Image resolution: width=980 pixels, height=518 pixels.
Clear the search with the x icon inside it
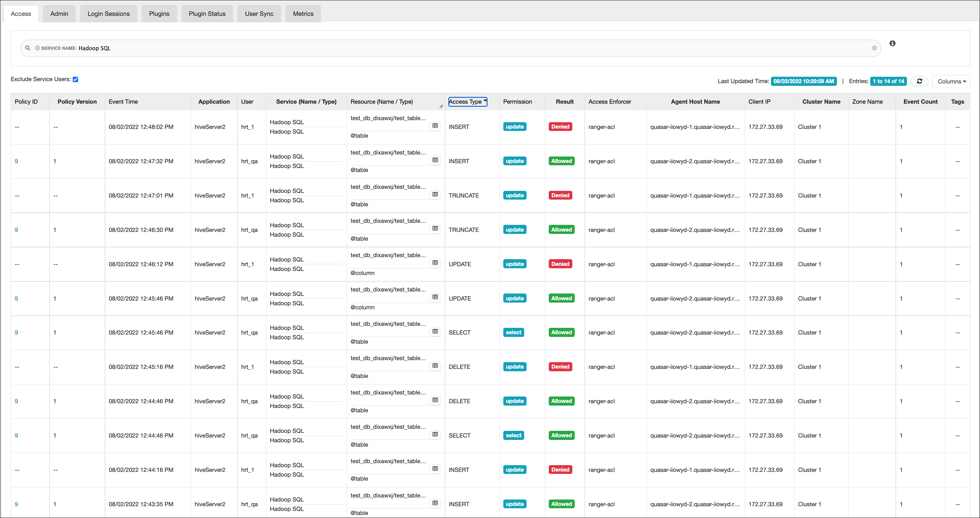point(875,48)
